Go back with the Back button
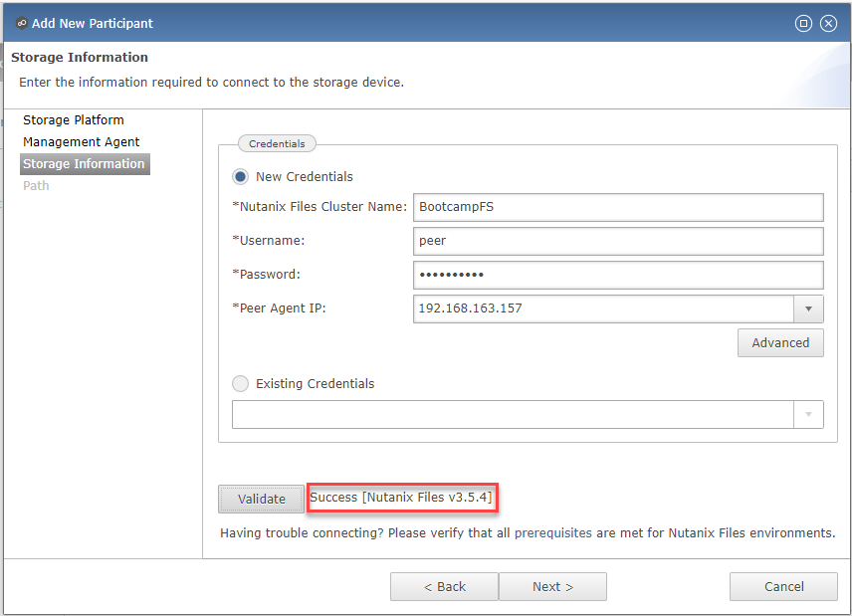852x616 pixels. pos(444,587)
